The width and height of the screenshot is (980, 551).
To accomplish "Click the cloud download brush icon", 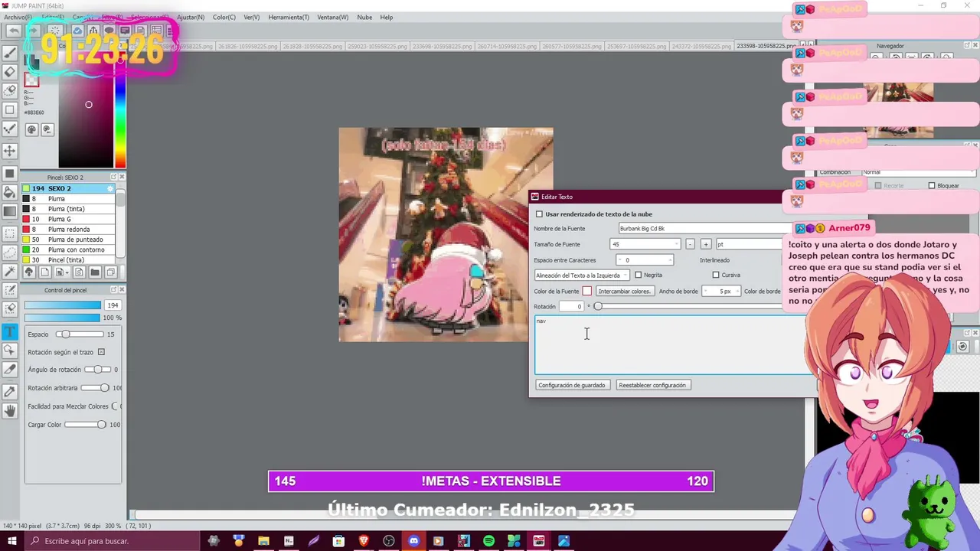I will (x=29, y=272).
